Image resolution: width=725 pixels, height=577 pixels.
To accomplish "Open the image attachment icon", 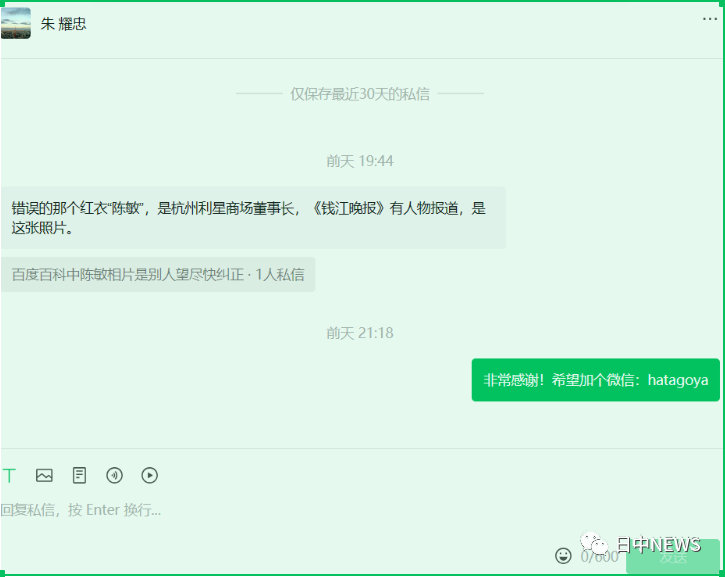I will (44, 475).
